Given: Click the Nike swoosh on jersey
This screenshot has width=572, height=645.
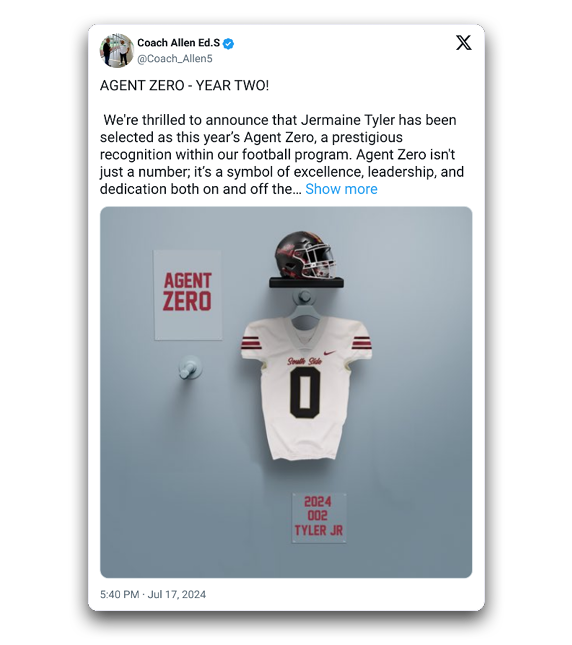Looking at the screenshot, I should (x=330, y=353).
